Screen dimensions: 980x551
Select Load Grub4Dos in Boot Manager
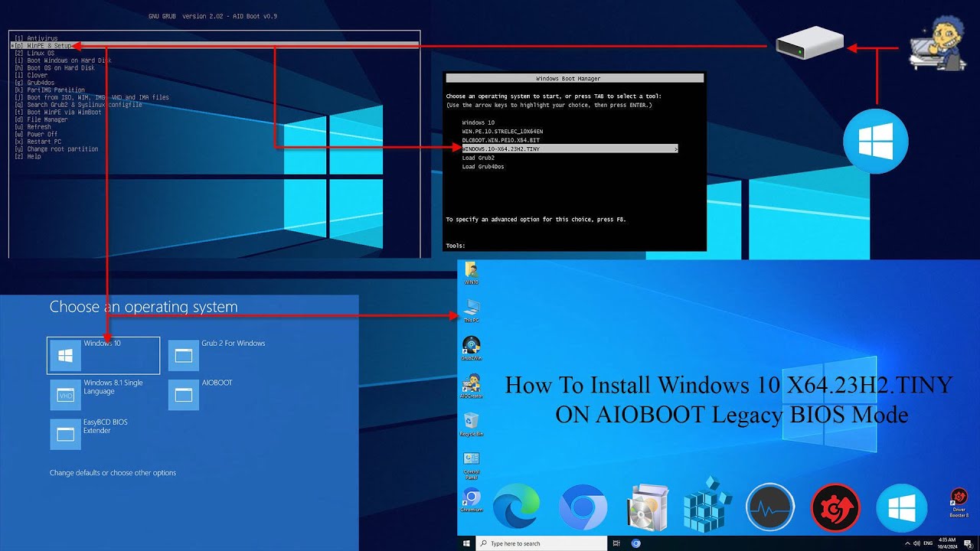pos(482,167)
